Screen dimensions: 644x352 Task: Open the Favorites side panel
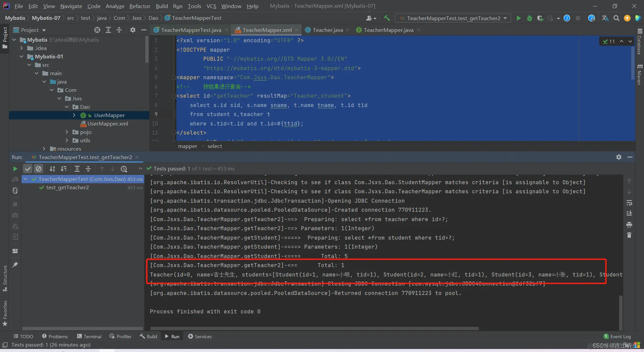tap(5, 313)
